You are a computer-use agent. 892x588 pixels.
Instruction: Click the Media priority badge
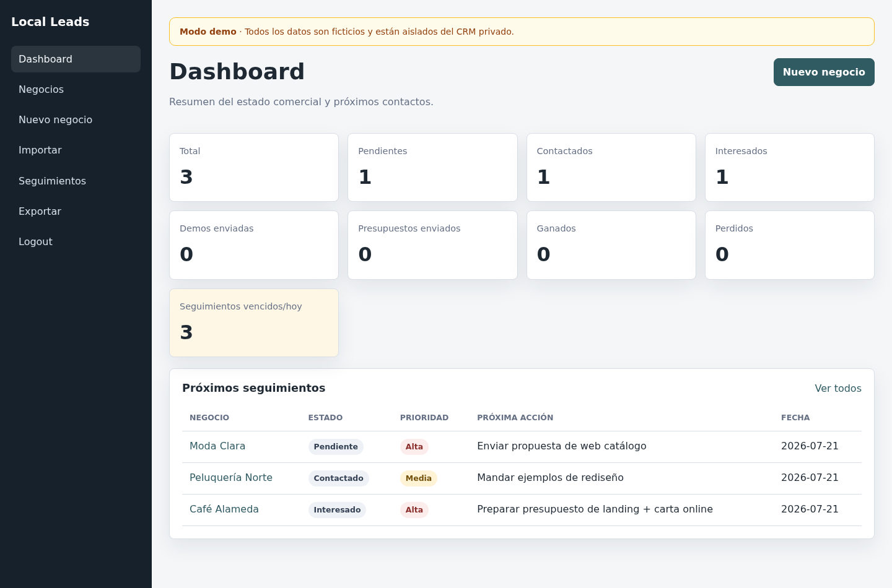click(419, 478)
